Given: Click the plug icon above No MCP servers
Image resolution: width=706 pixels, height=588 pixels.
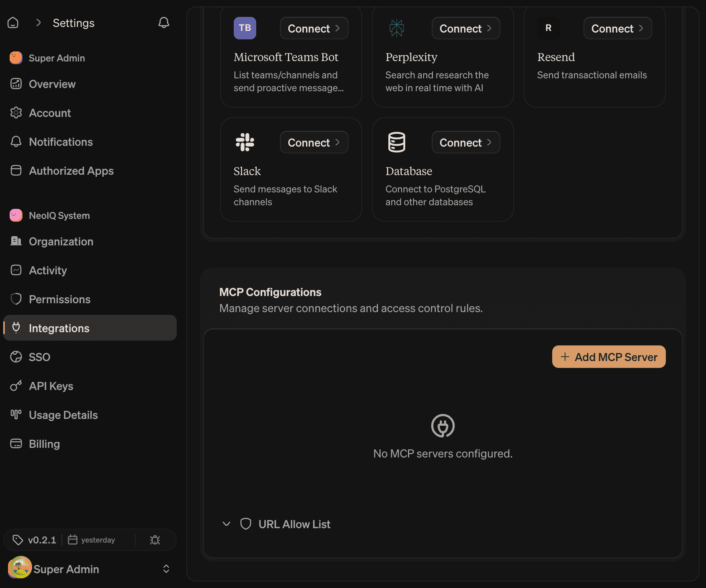Looking at the screenshot, I should click(443, 426).
